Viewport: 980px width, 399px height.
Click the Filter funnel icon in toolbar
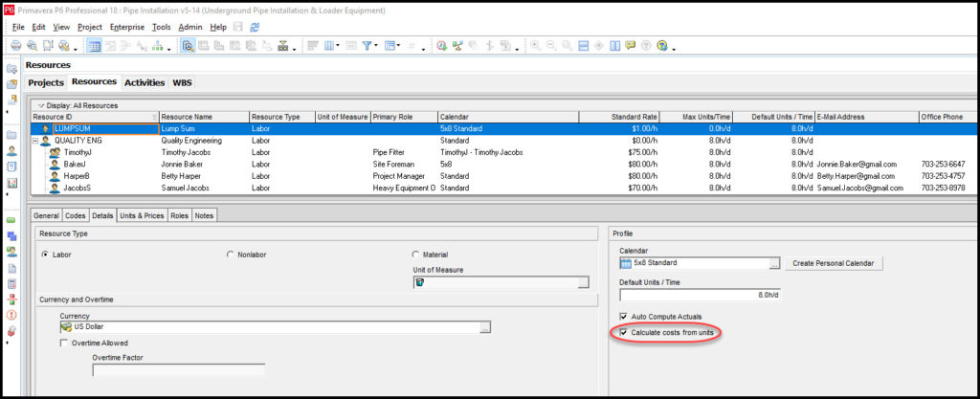point(367,45)
